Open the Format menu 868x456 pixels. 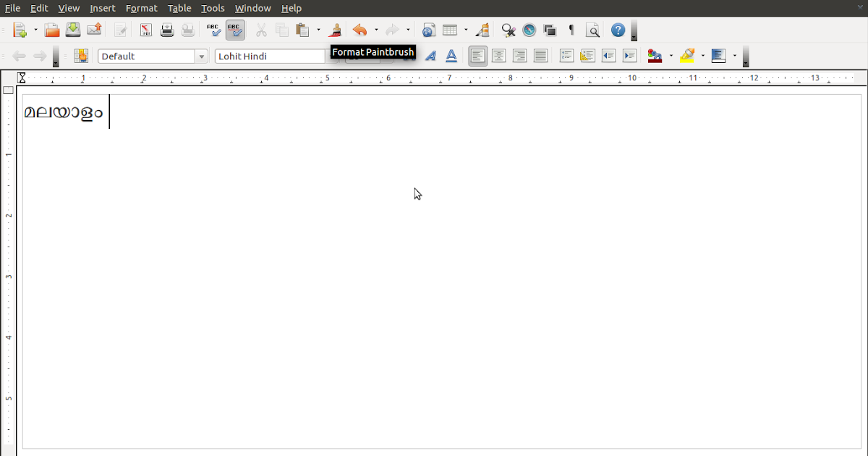pyautogui.click(x=141, y=8)
